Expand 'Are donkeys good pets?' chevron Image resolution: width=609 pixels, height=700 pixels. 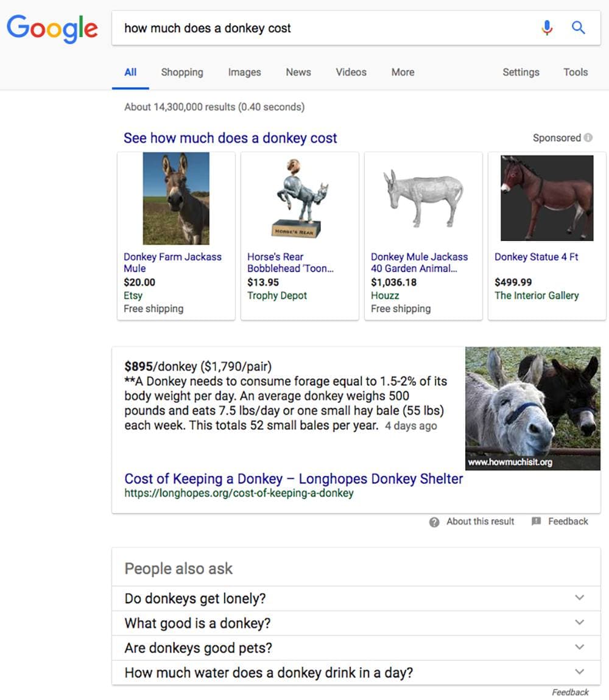pyautogui.click(x=580, y=647)
